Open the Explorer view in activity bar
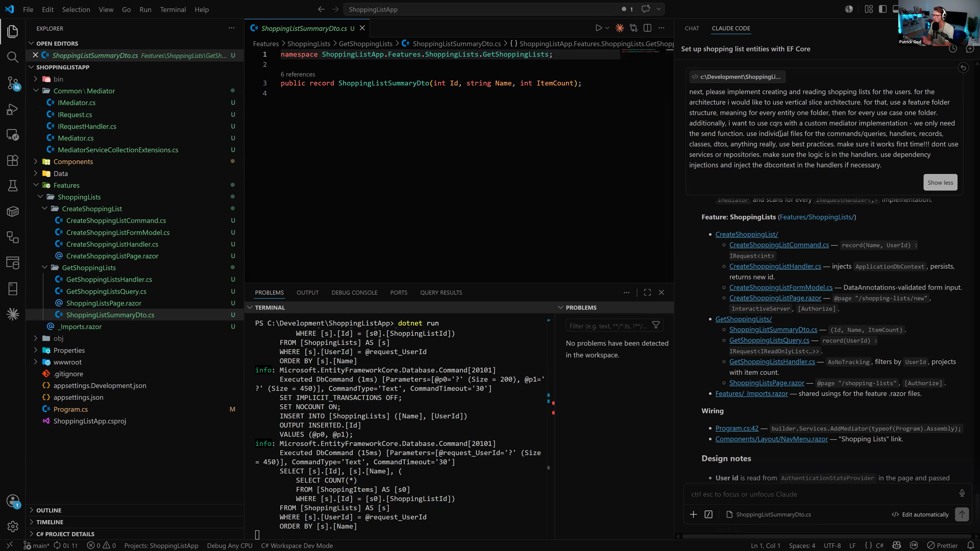980x551 pixels. [x=13, y=31]
